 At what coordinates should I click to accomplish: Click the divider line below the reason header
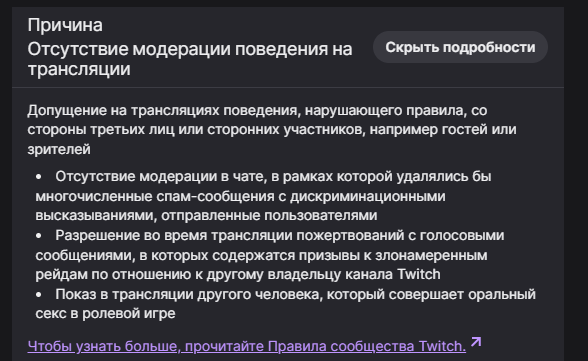click(x=288, y=87)
